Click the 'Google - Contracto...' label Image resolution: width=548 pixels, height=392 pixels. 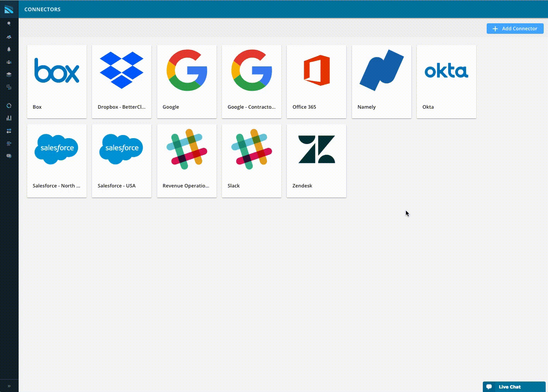pos(251,107)
